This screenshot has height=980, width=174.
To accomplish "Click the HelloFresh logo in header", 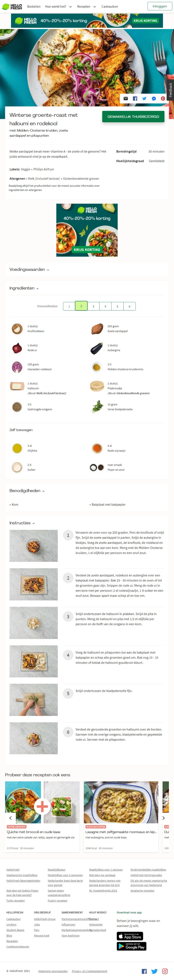I will coord(12,6).
